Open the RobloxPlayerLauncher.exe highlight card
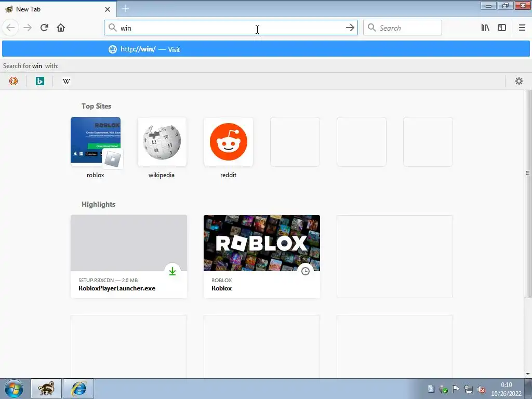This screenshot has width=532, height=399. point(129,257)
